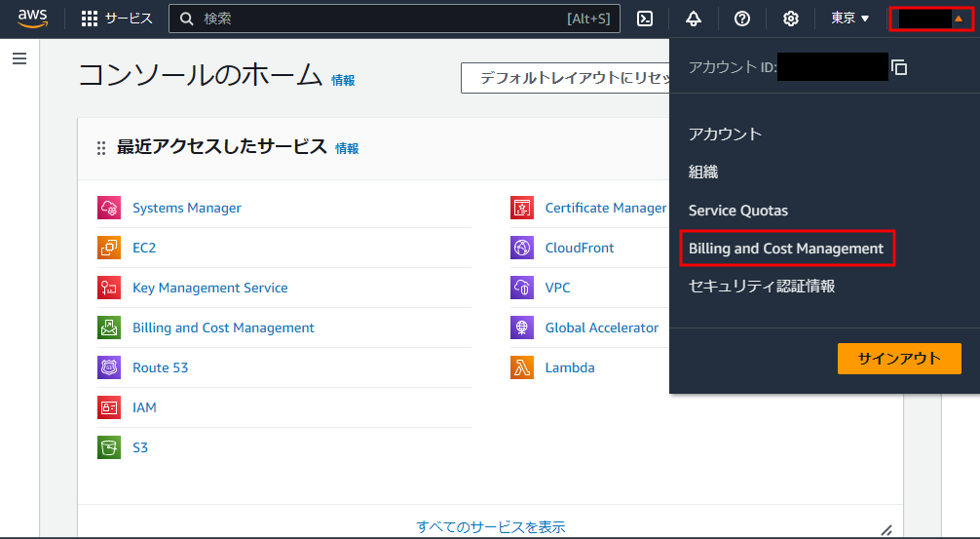Image resolution: width=980 pixels, height=539 pixels.
Task: Focus the 検索 search field
Action: [x=395, y=19]
